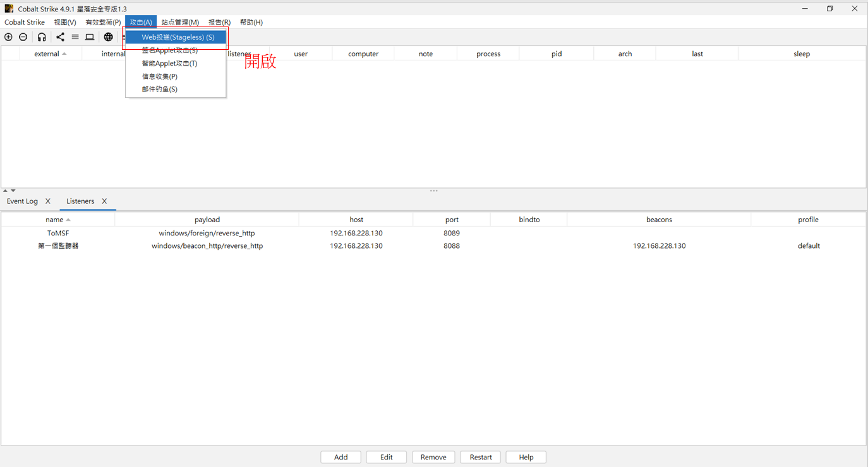This screenshot has height=467, width=868.
Task: Sort listeners by name column
Action: pyautogui.click(x=57, y=220)
